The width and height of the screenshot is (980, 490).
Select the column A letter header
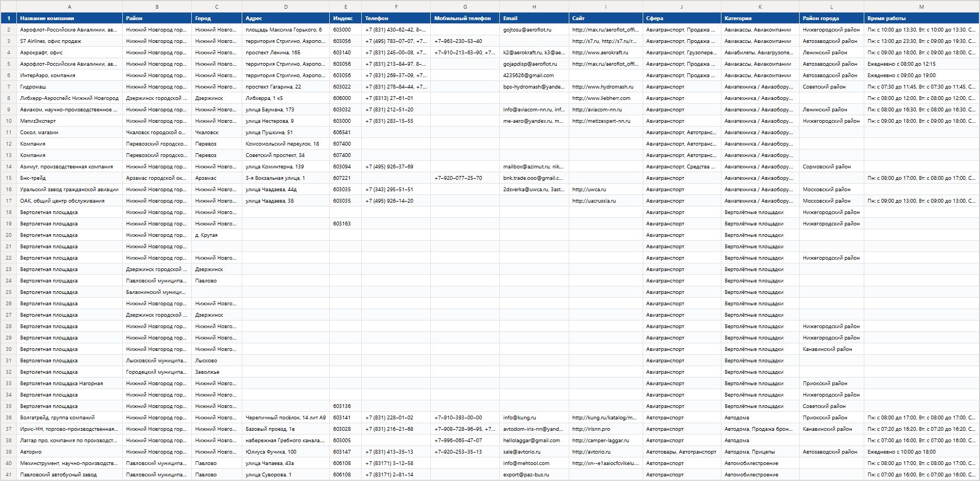(70, 7)
